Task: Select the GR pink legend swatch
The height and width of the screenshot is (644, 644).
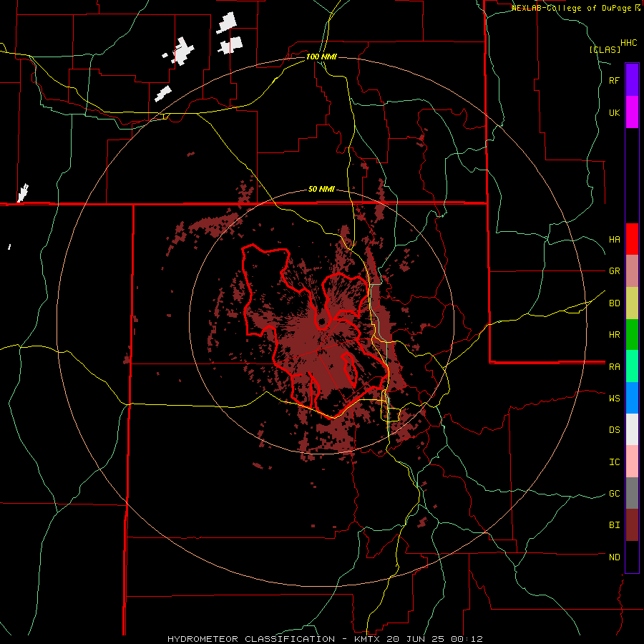Action: pyautogui.click(x=632, y=271)
